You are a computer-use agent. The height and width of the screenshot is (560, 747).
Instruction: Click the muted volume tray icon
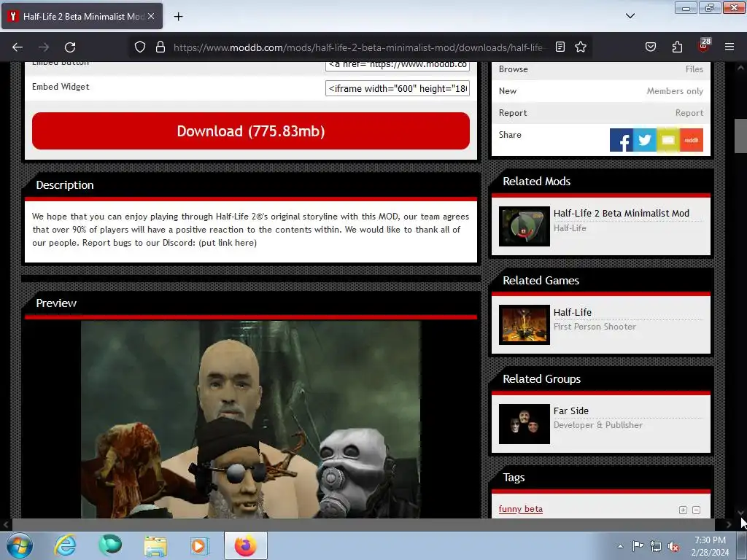click(x=673, y=546)
